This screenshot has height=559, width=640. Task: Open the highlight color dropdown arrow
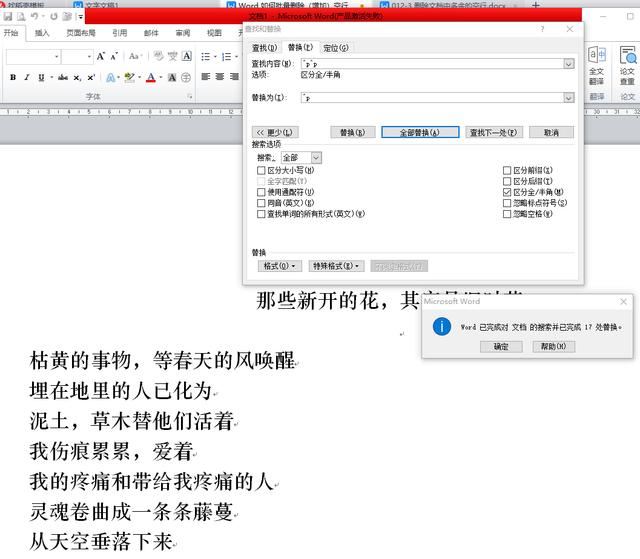(140, 77)
